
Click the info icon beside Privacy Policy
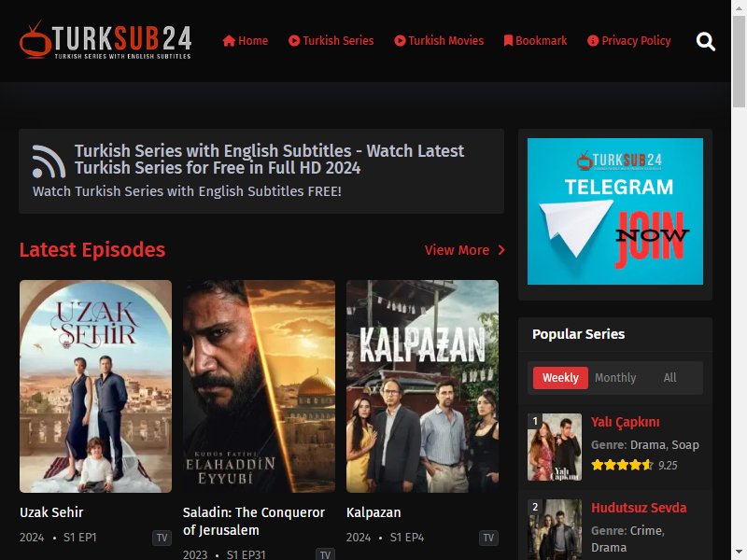click(x=593, y=41)
